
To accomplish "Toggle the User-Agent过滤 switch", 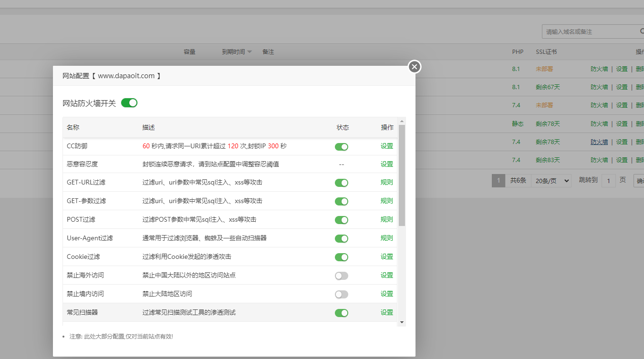I will [x=342, y=238].
